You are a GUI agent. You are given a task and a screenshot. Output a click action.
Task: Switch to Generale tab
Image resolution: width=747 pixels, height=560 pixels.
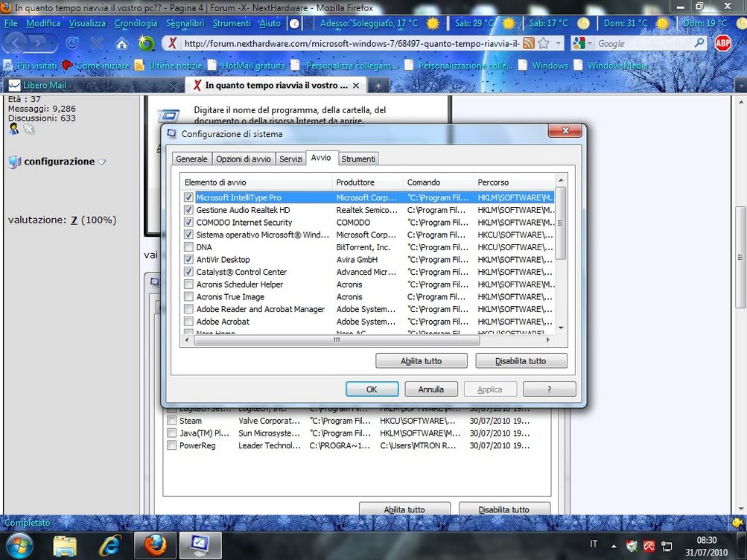point(191,159)
